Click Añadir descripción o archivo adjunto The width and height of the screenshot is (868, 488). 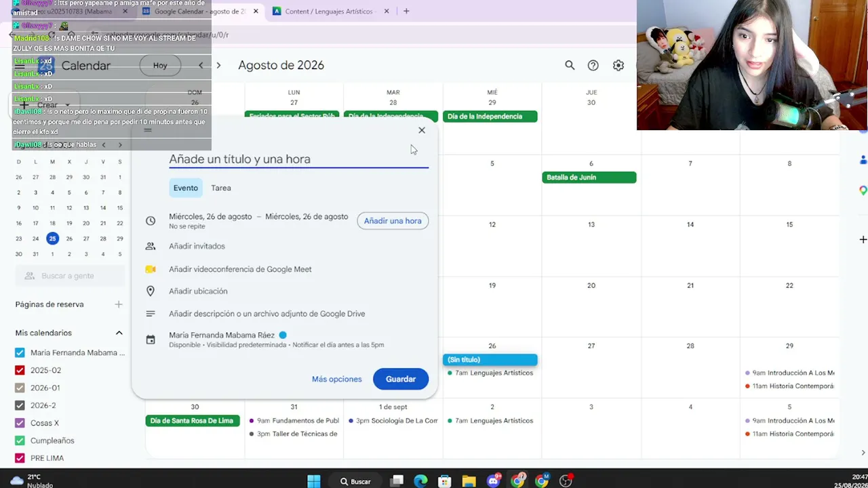pos(267,314)
